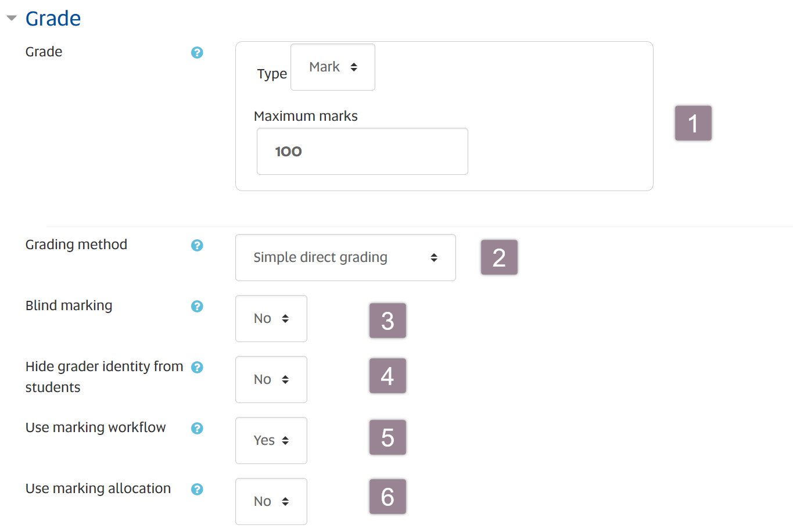Change Hide grader identity from students setting
Viewport: 793px width, 532px height.
click(x=271, y=379)
